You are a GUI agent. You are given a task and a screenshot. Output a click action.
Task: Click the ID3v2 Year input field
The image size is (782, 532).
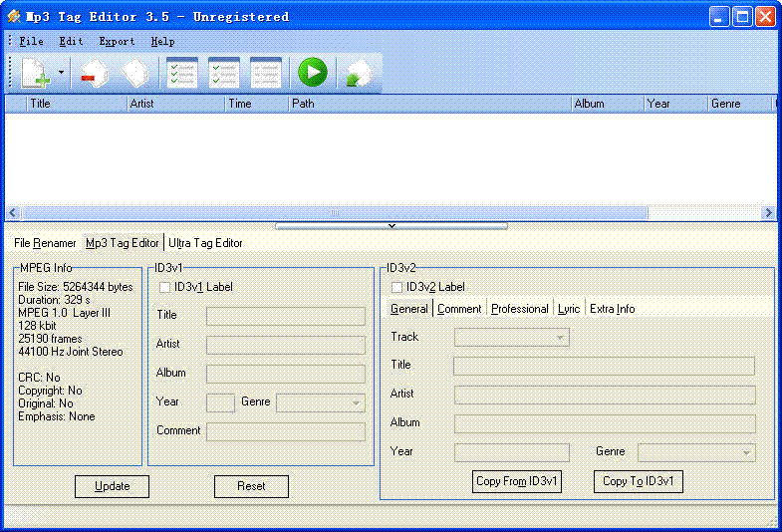[512, 452]
